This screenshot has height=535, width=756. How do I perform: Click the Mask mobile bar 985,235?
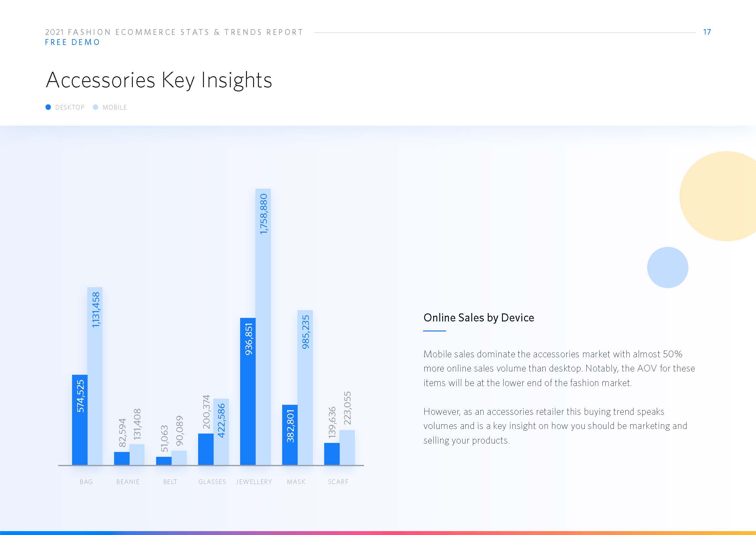[305, 387]
